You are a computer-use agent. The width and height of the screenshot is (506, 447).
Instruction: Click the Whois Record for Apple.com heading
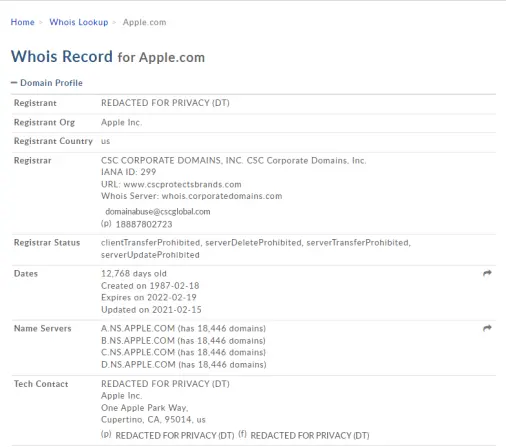(x=108, y=56)
